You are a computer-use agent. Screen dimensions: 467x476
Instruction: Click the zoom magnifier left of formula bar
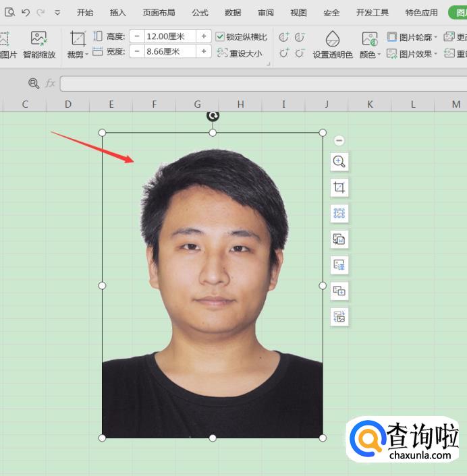coord(34,83)
